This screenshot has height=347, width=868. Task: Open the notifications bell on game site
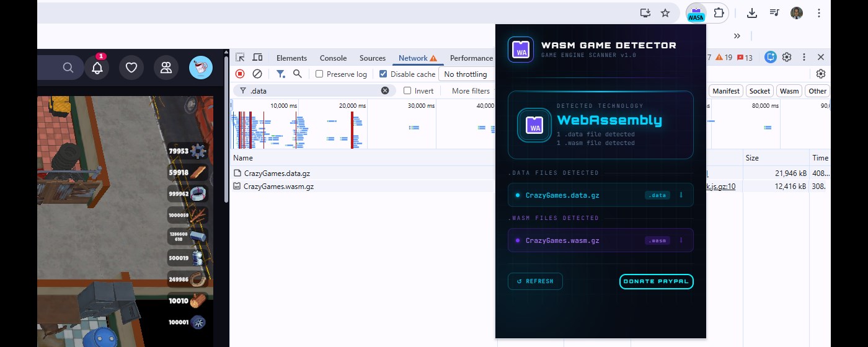point(97,68)
